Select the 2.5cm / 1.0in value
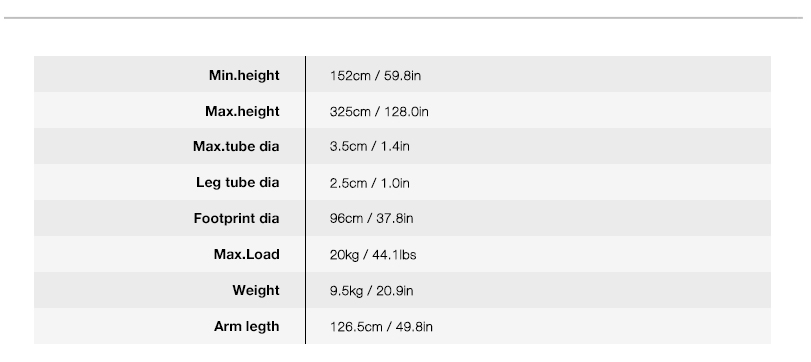Image resolution: width=811 pixels, height=362 pixels. (x=370, y=183)
